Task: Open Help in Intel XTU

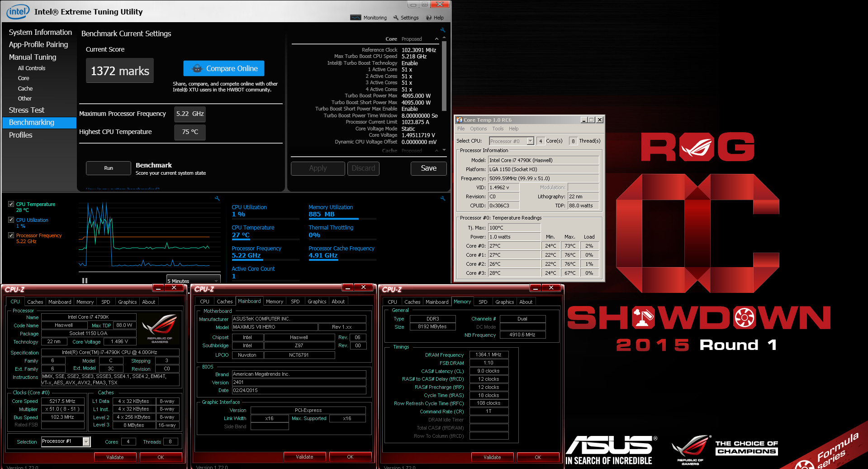Action: [x=435, y=18]
